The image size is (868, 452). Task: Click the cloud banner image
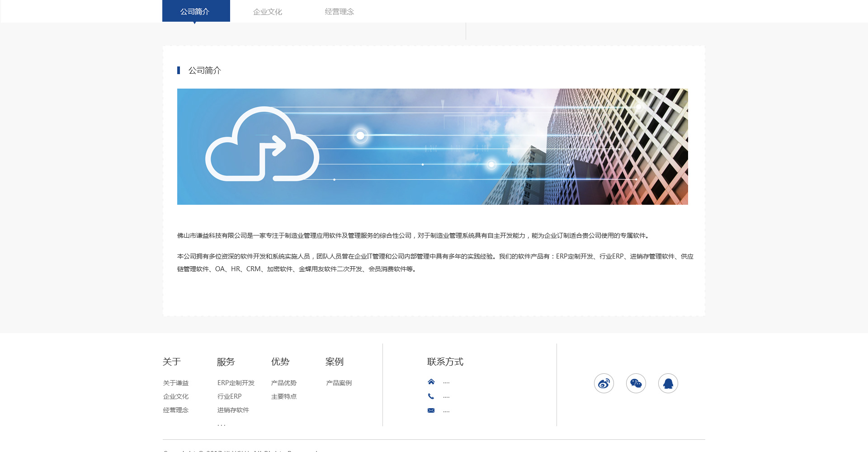[432, 146]
